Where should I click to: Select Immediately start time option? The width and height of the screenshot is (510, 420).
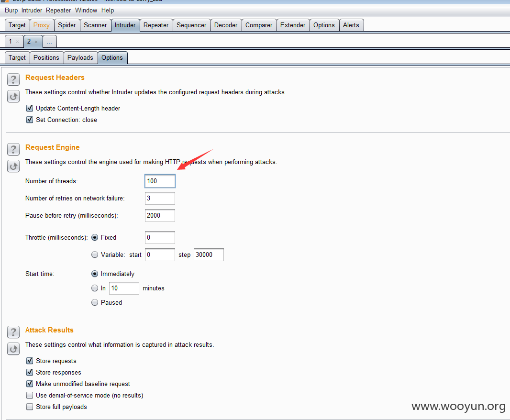click(95, 274)
